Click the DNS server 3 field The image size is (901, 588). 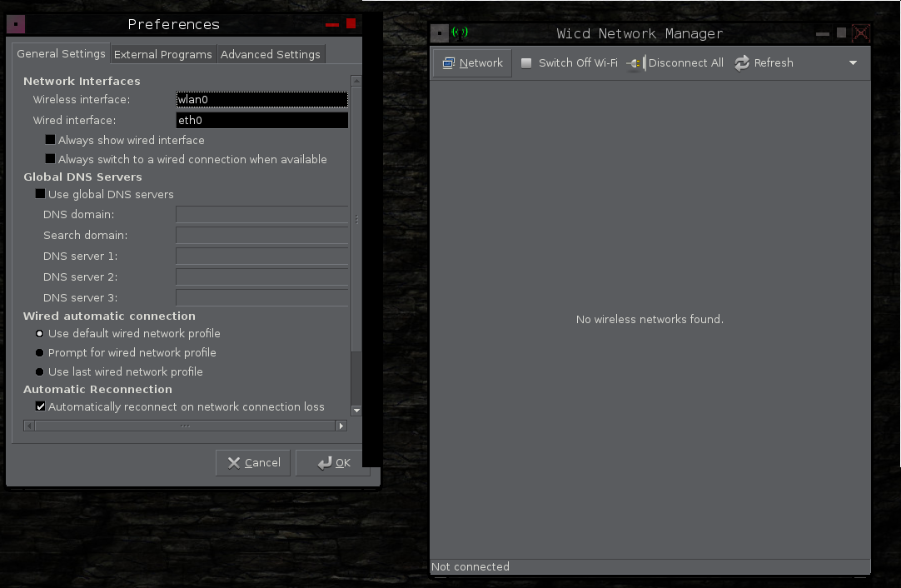[262, 297]
